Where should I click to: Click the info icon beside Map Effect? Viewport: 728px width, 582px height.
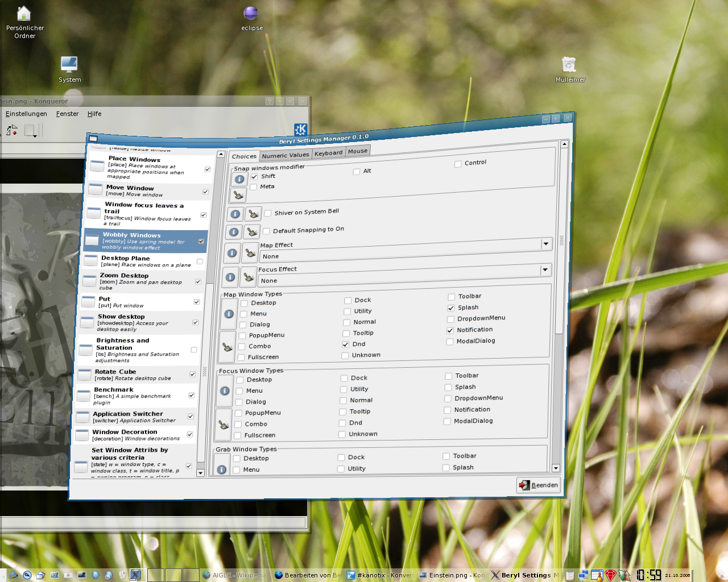tap(232, 253)
